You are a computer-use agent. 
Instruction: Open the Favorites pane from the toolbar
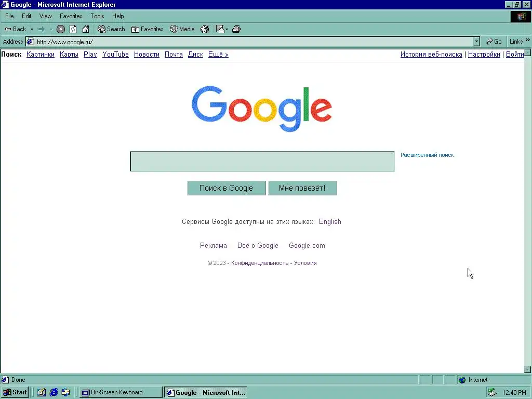pyautogui.click(x=147, y=29)
